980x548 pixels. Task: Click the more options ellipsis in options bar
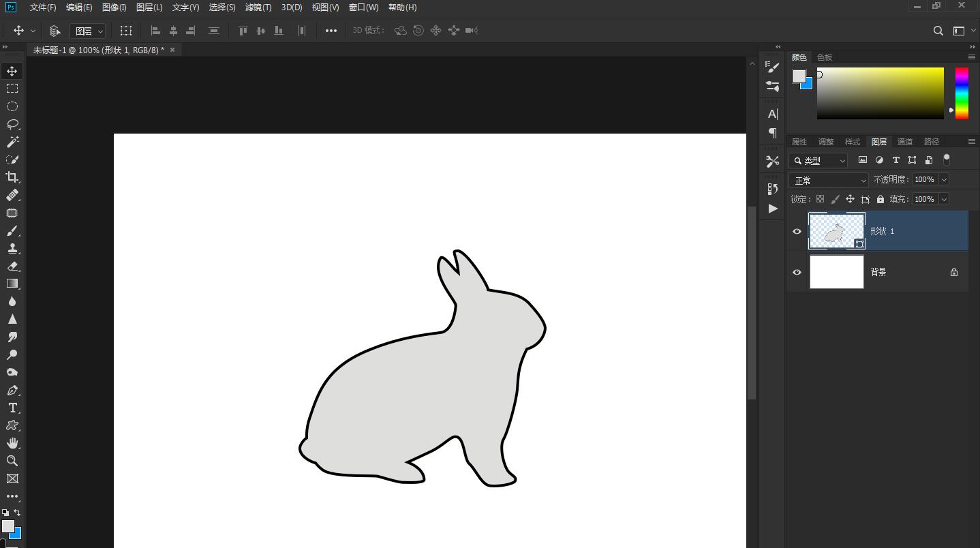tap(331, 31)
